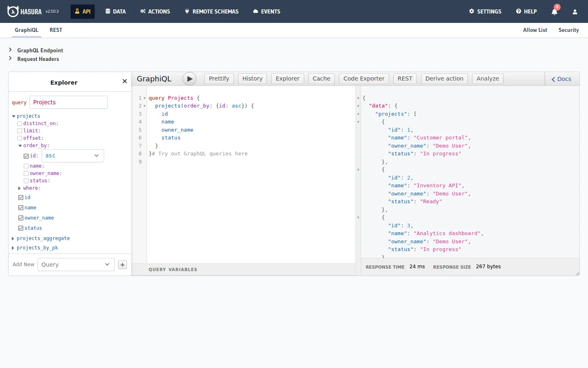Check the order_by owner_name checkbox
588x368 pixels.
(x=26, y=173)
